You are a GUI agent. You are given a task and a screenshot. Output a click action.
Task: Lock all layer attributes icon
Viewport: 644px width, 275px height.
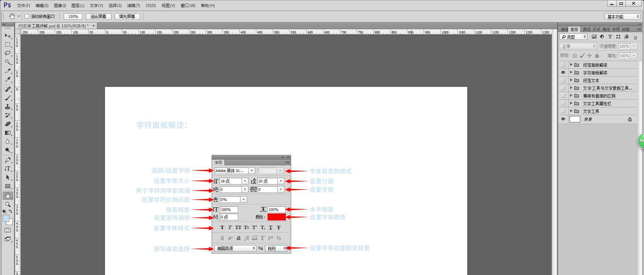597,56
